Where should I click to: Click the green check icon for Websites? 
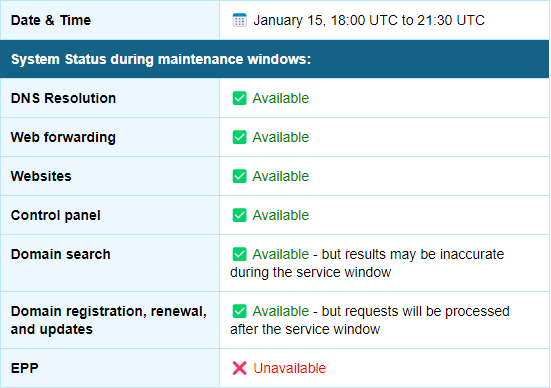click(239, 176)
